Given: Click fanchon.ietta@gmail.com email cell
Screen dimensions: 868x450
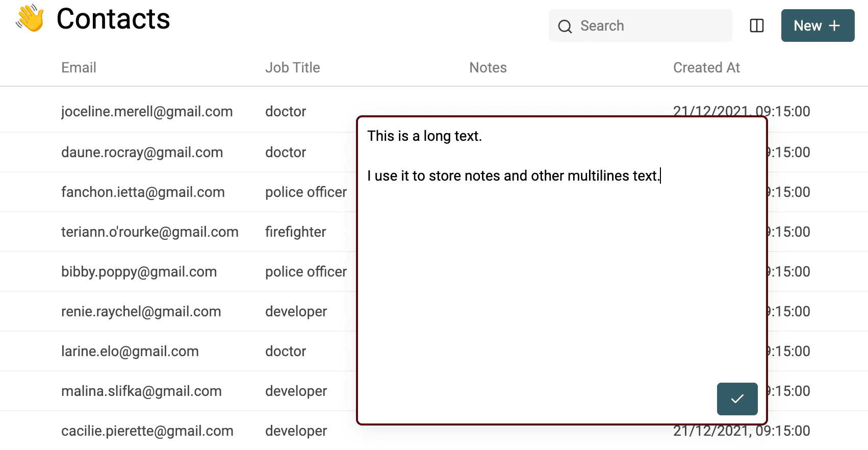Looking at the screenshot, I should pos(143,192).
